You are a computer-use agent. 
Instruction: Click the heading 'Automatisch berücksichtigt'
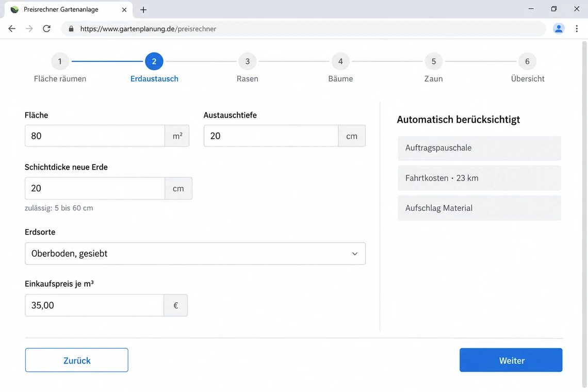click(458, 120)
